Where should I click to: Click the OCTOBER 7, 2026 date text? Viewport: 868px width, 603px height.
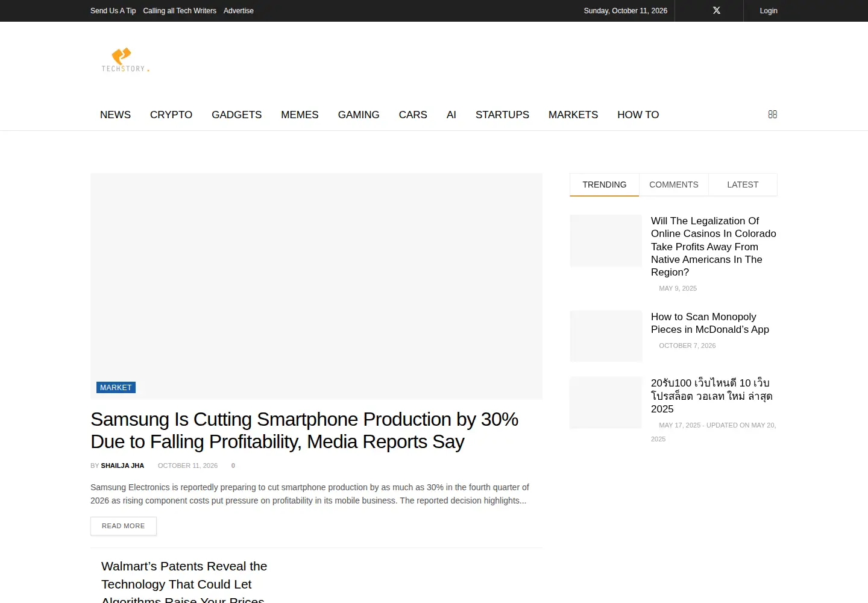687,346
